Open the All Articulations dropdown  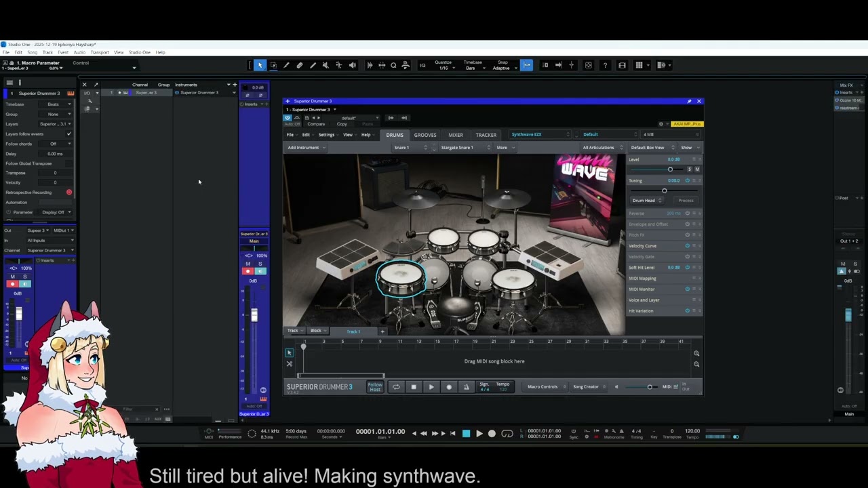tap(602, 148)
